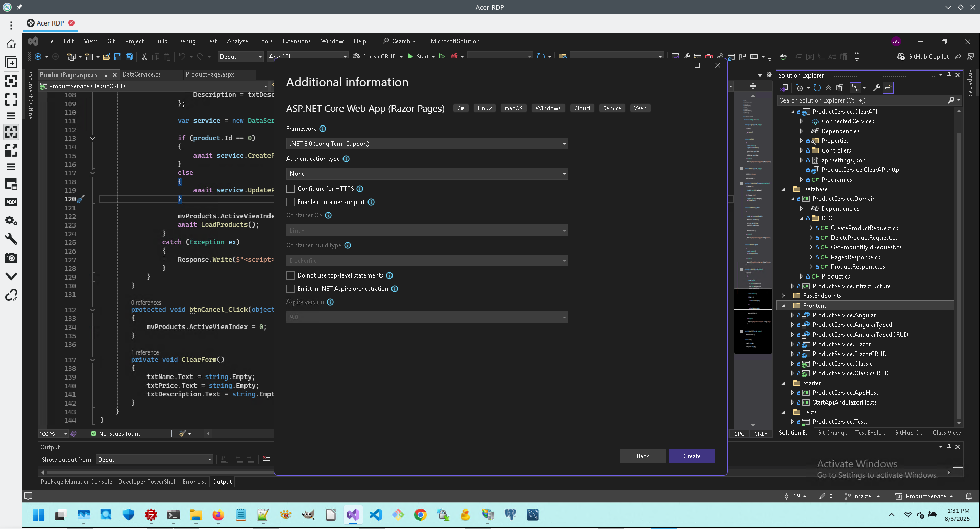Click the Navigate Backward arrow icon

38,57
